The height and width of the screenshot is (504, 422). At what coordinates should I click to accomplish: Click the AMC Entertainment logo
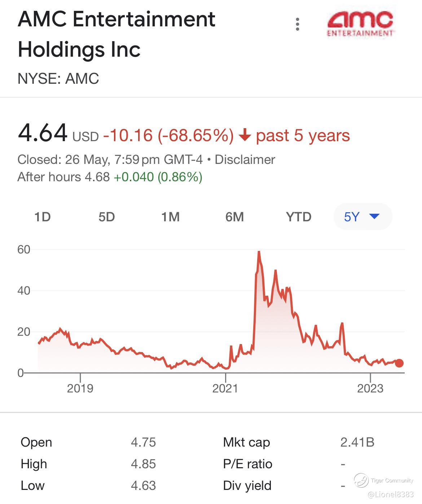(360, 24)
